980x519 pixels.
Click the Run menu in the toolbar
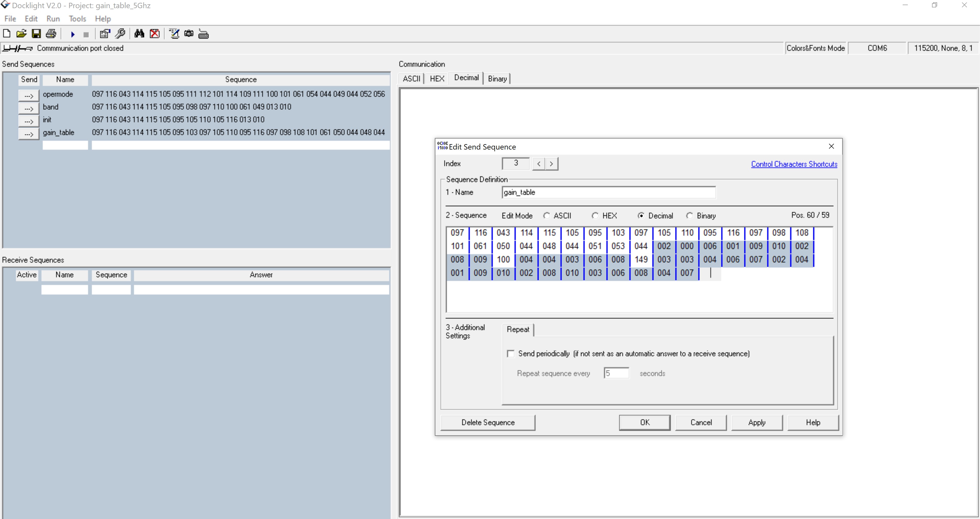pos(53,18)
